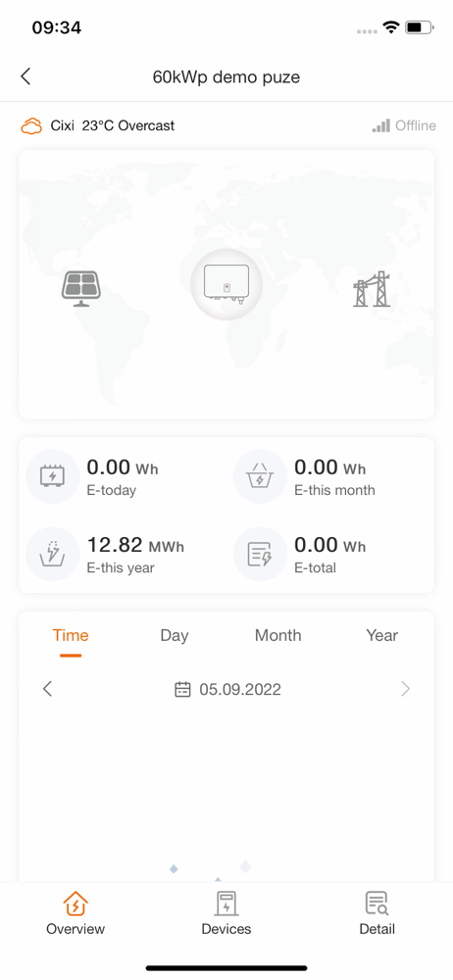This screenshot has width=453, height=980.
Task: Switch to the Month tab
Action: [277, 636]
